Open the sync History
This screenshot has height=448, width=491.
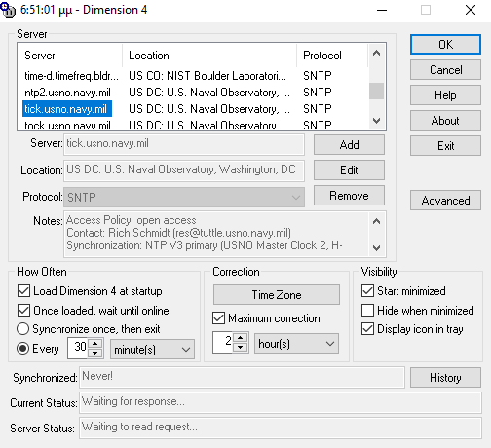coord(445,378)
